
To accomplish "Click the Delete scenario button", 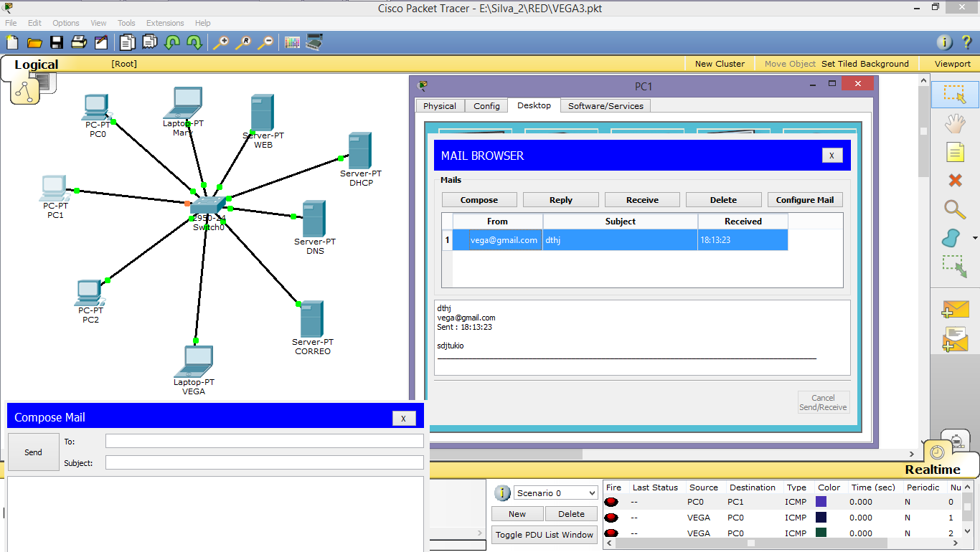I will 572,514.
